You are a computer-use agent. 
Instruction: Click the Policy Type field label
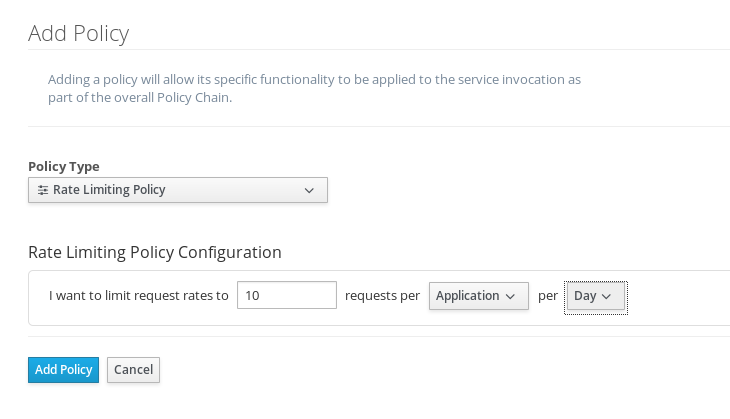(x=64, y=166)
